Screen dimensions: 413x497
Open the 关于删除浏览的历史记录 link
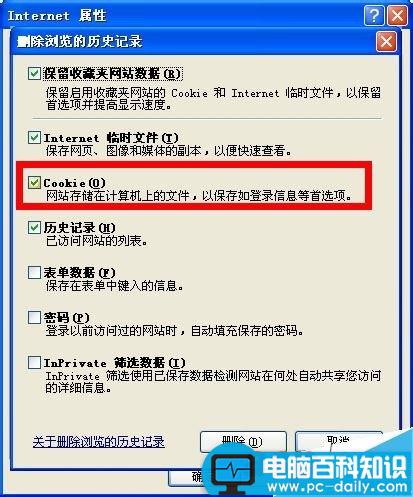coord(99,442)
